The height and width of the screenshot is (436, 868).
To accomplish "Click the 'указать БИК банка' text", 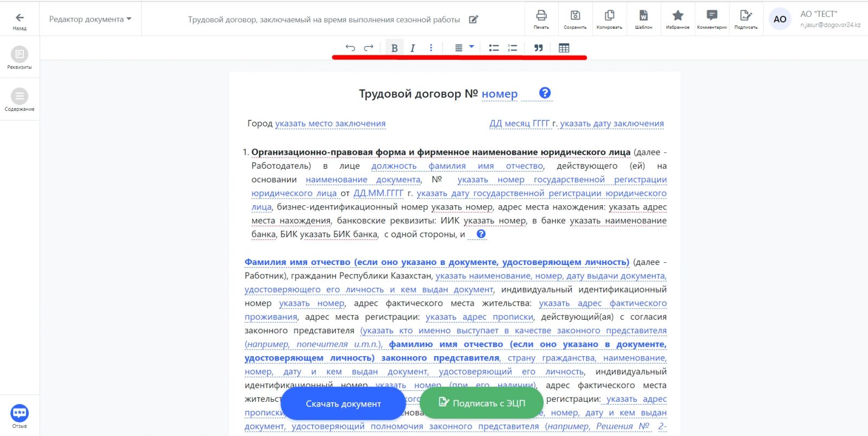I will 339,235.
